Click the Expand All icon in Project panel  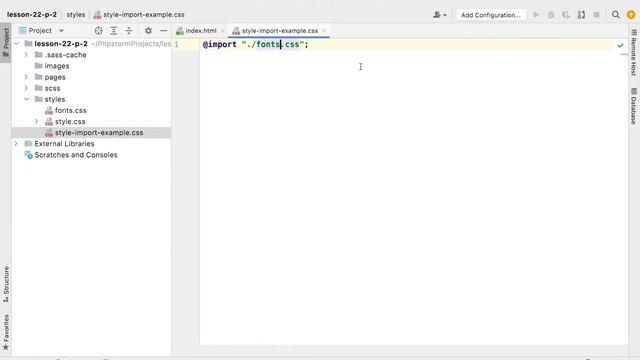pyautogui.click(x=114, y=31)
